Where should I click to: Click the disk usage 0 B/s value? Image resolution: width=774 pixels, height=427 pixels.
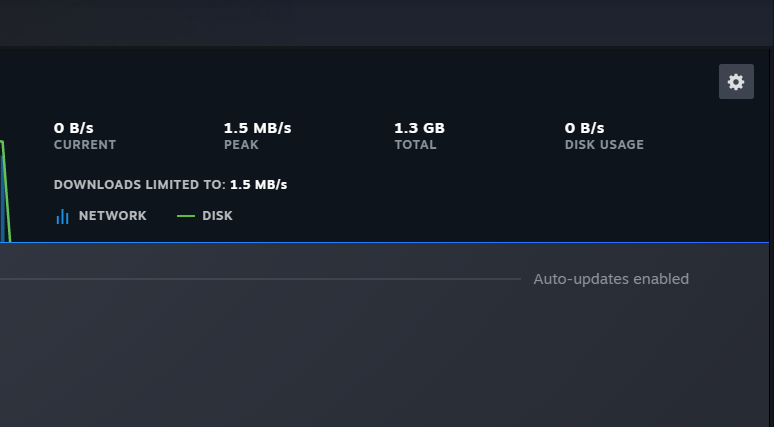[x=585, y=128]
